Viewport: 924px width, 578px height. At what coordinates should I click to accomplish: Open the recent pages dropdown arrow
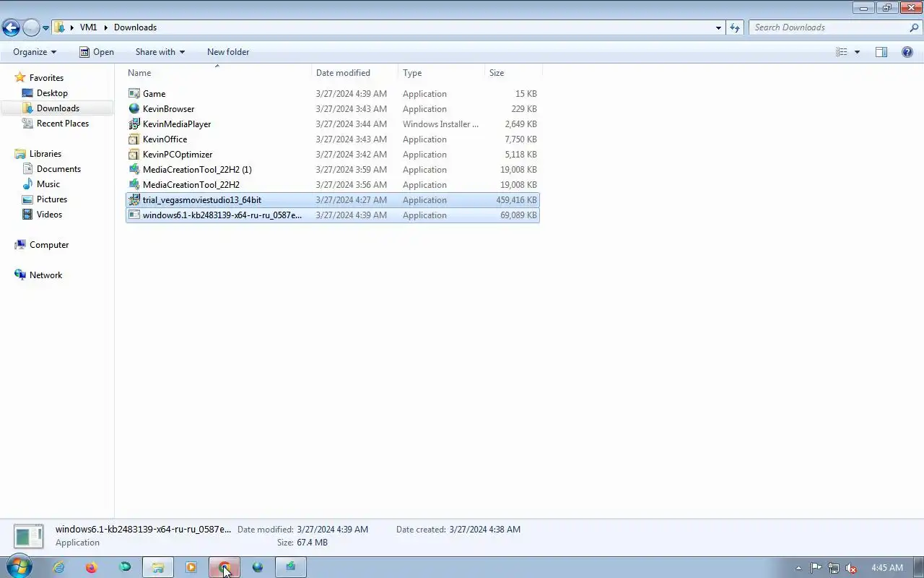[45, 28]
